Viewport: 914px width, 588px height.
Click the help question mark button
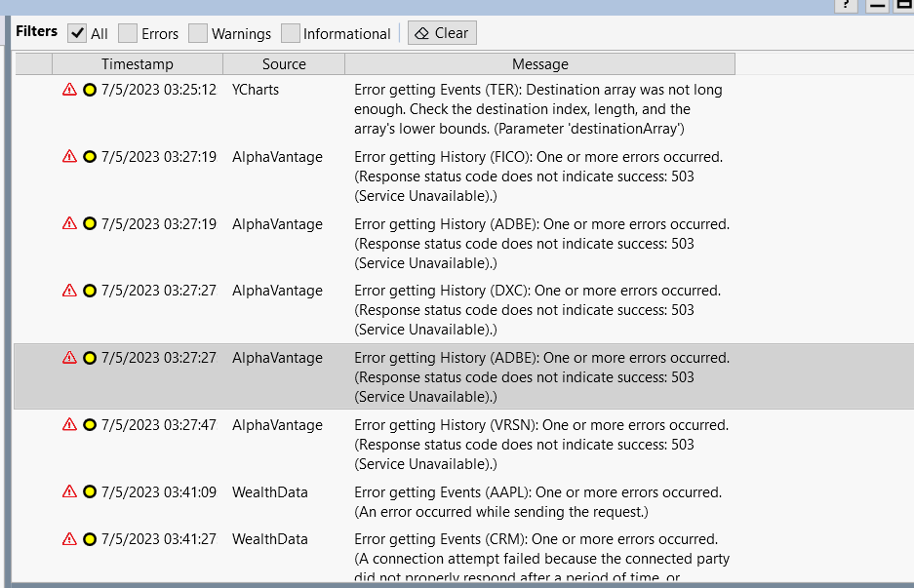[x=845, y=5]
